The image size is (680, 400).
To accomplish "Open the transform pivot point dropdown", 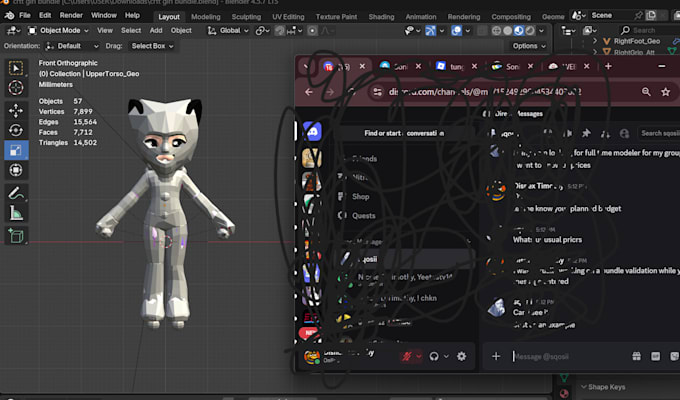I will (x=262, y=30).
